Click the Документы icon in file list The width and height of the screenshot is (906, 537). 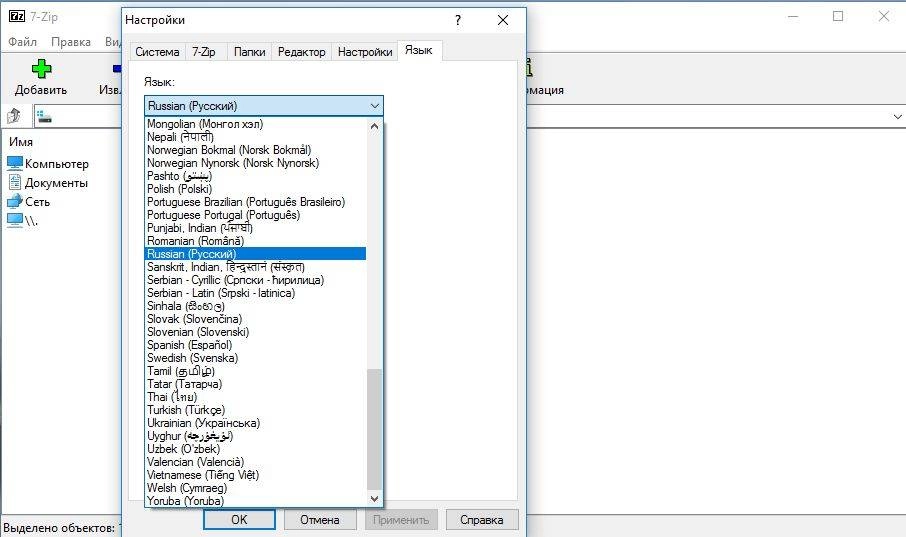(14, 183)
